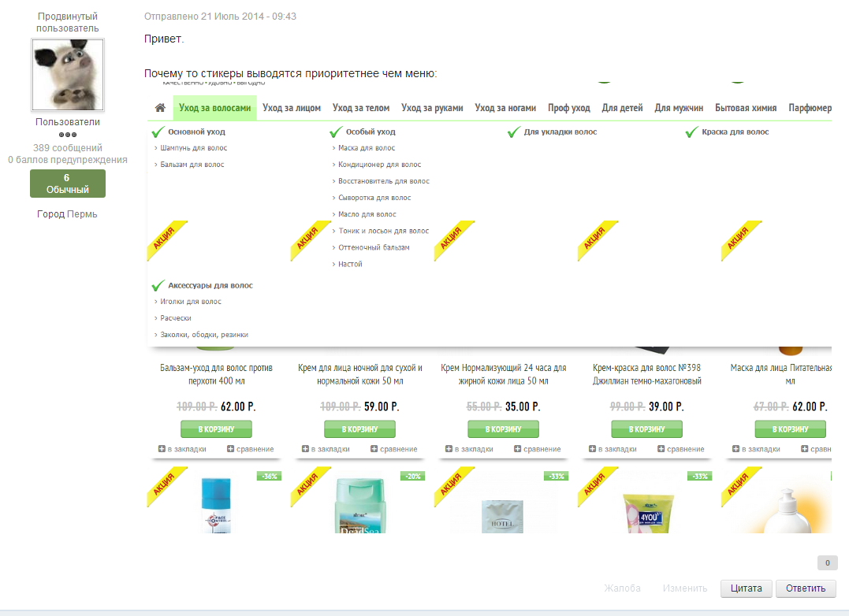Viewport: 849px width, 616px height.
Task: Click bookmark plus icon under Маска для лица
Action: (735, 449)
